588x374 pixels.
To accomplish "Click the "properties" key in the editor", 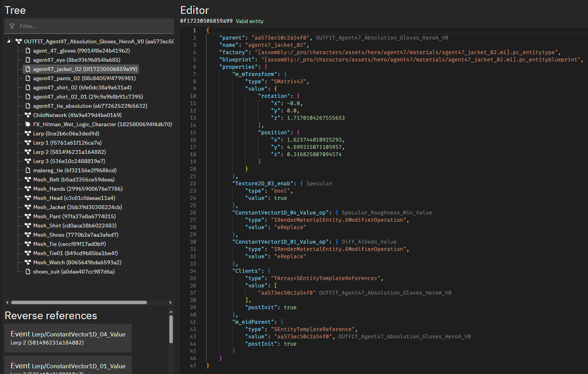I will [239, 67].
